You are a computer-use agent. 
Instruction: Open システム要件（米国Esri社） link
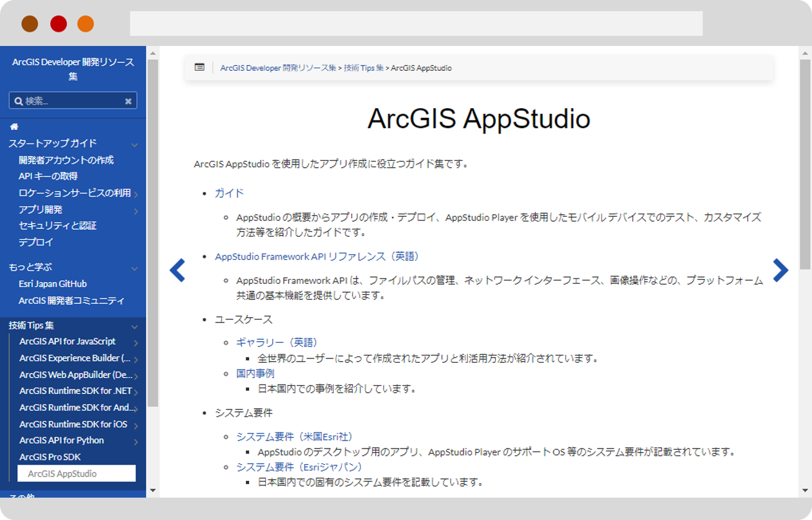tap(295, 437)
